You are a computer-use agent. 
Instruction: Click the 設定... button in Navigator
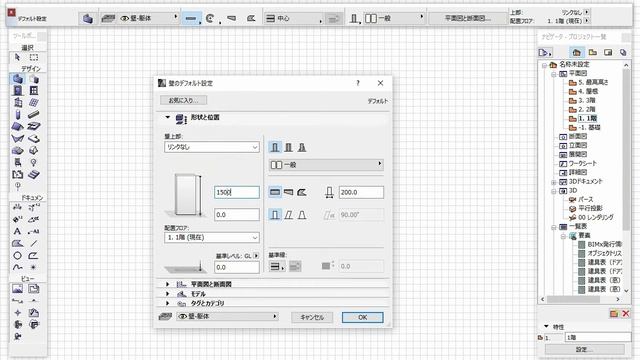[x=584, y=349]
